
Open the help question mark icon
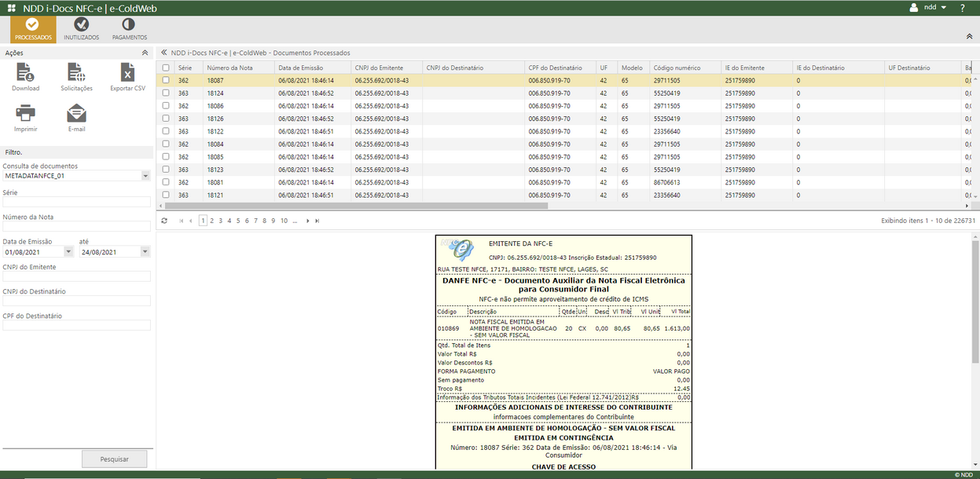point(962,8)
